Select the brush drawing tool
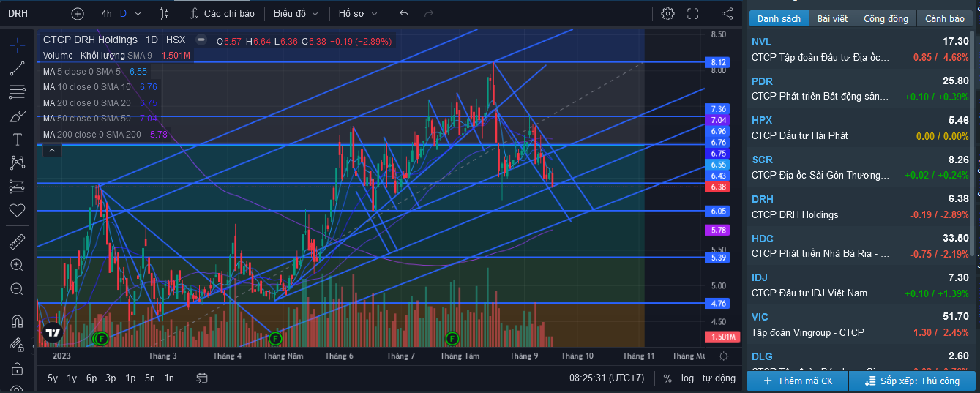The width and height of the screenshot is (980, 393). click(x=18, y=116)
